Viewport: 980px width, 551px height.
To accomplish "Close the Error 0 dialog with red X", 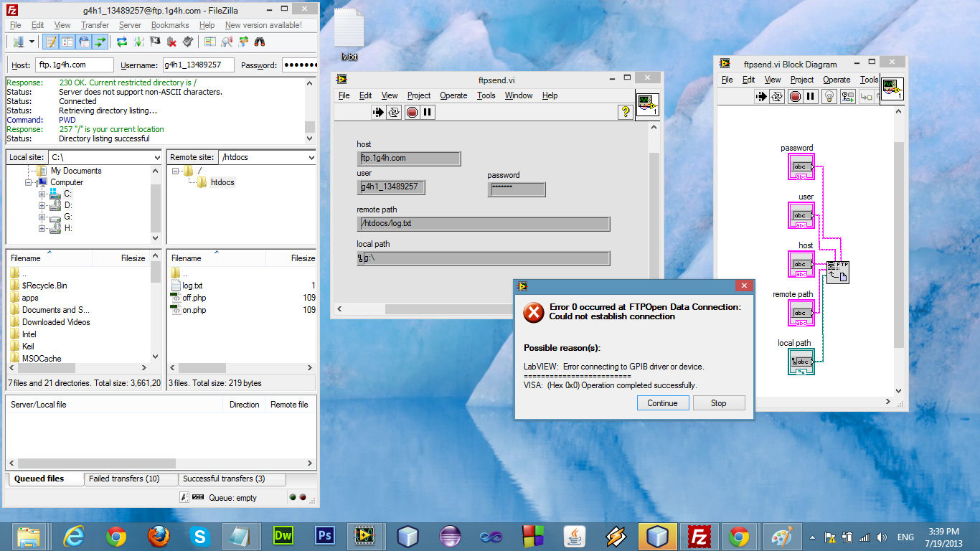I will coord(744,286).
